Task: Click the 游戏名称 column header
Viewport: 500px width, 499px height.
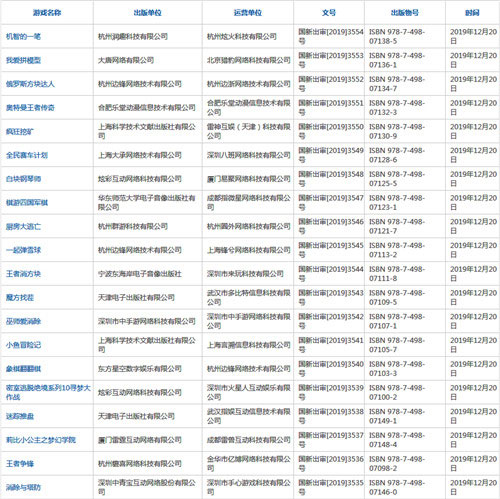Action: pos(47,13)
